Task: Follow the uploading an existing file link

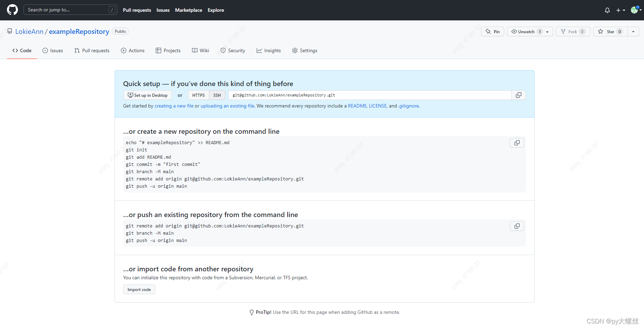Action: click(228, 106)
